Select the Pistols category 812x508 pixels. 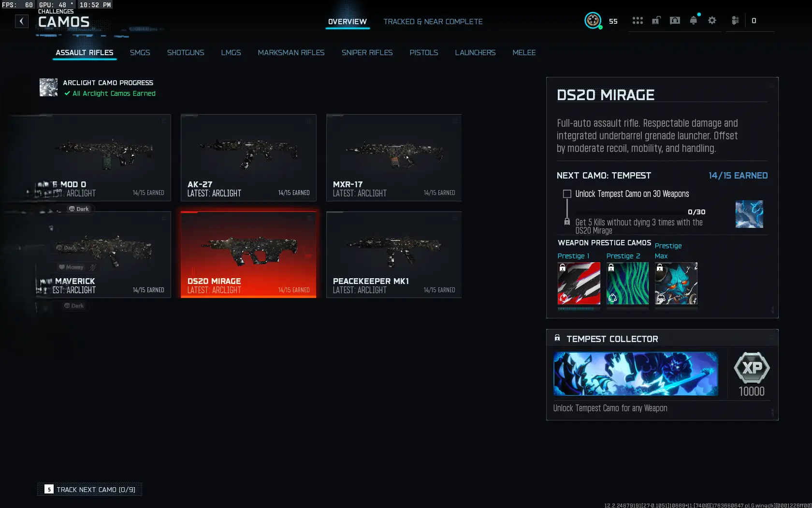coord(424,53)
